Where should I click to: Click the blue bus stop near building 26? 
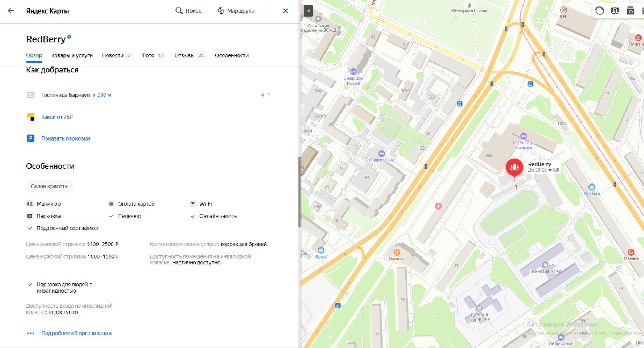click(x=459, y=103)
